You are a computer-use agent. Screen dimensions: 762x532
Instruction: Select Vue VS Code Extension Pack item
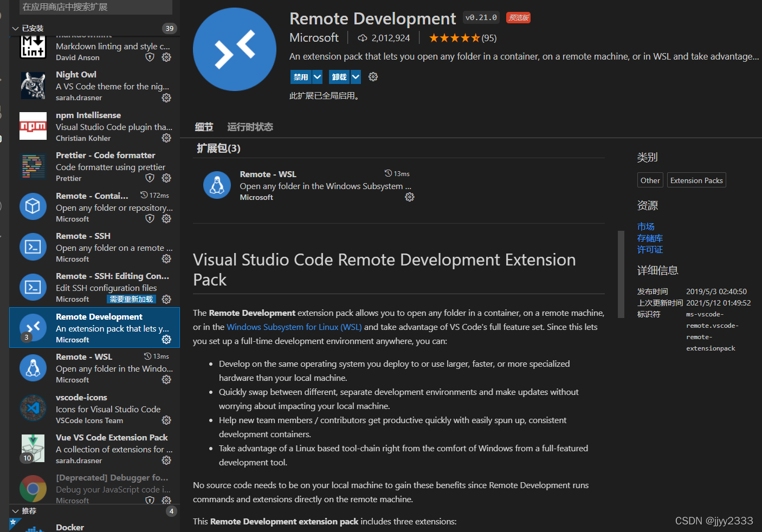[94, 449]
